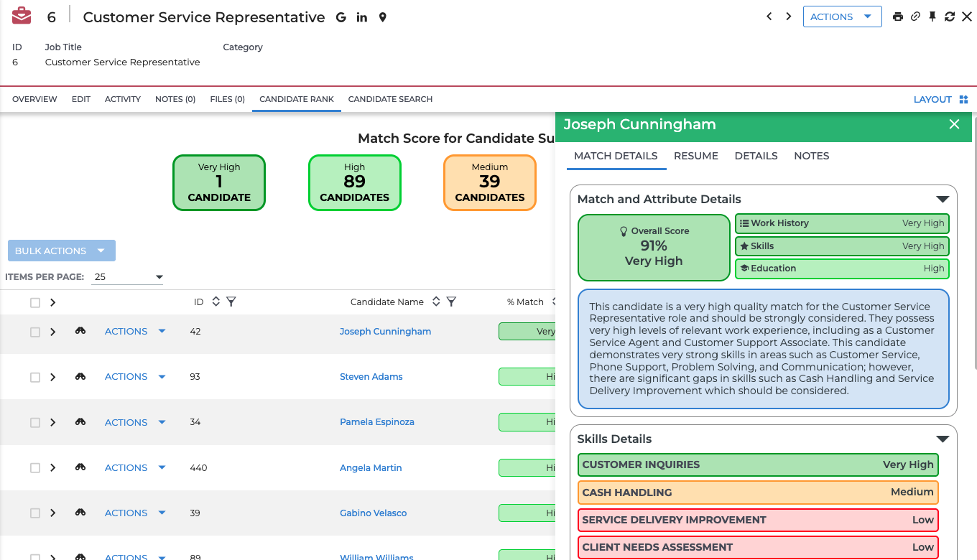Image resolution: width=977 pixels, height=560 pixels.
Task: Collapse Skills Details section
Action: (x=943, y=439)
